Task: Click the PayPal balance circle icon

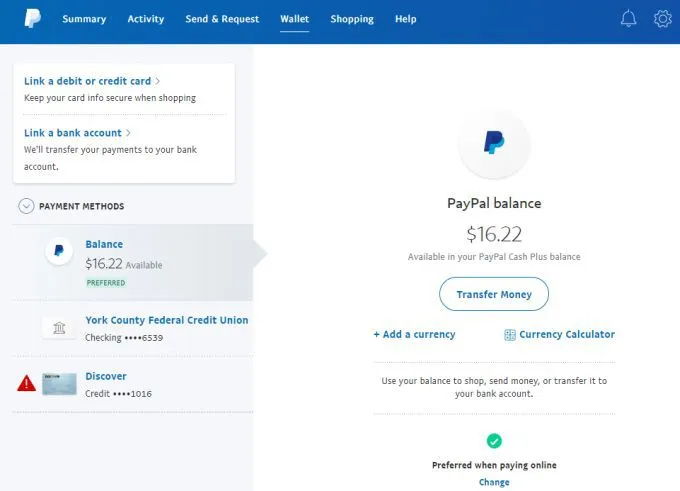Action: (59, 252)
